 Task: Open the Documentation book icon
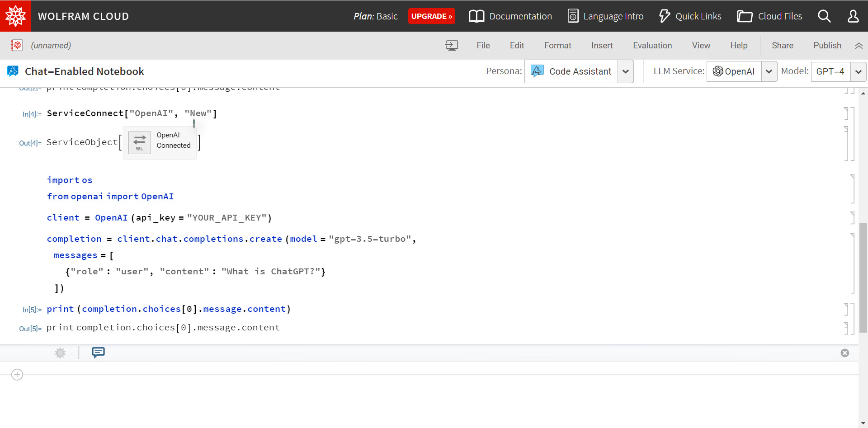pyautogui.click(x=476, y=16)
